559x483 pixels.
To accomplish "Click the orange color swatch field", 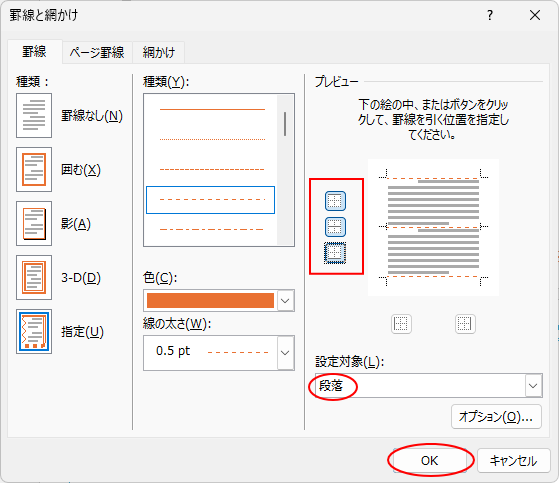I will (210, 301).
